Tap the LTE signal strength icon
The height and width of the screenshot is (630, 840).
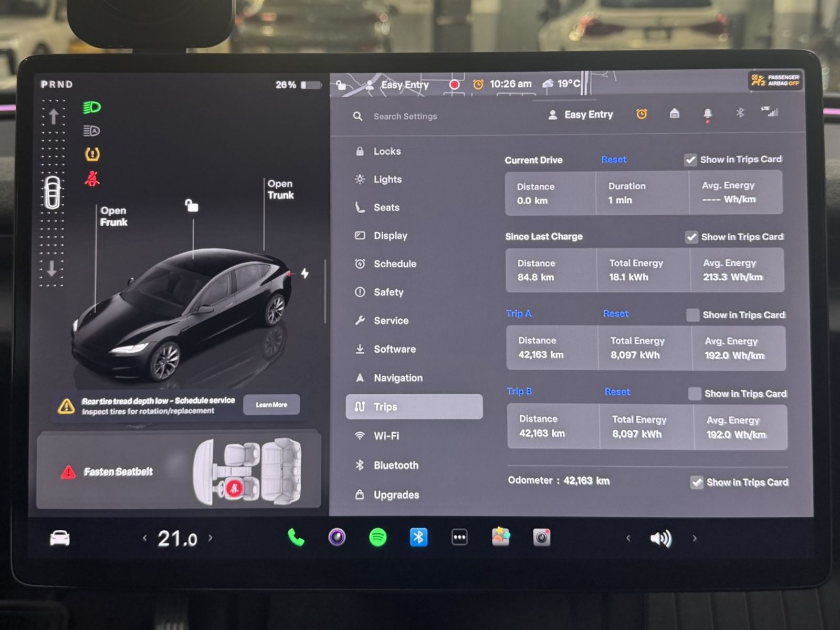770,111
